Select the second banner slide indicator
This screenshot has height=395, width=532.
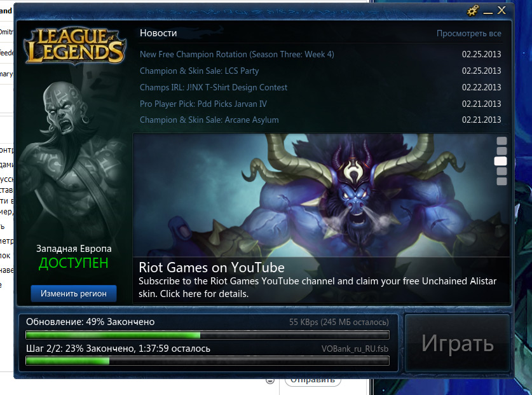pyautogui.click(x=501, y=151)
